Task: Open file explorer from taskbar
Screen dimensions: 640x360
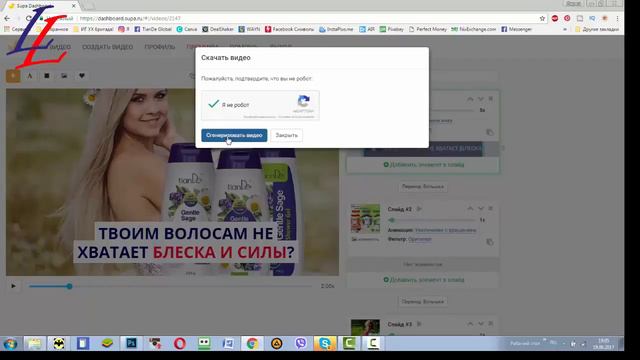Action: coord(34,343)
